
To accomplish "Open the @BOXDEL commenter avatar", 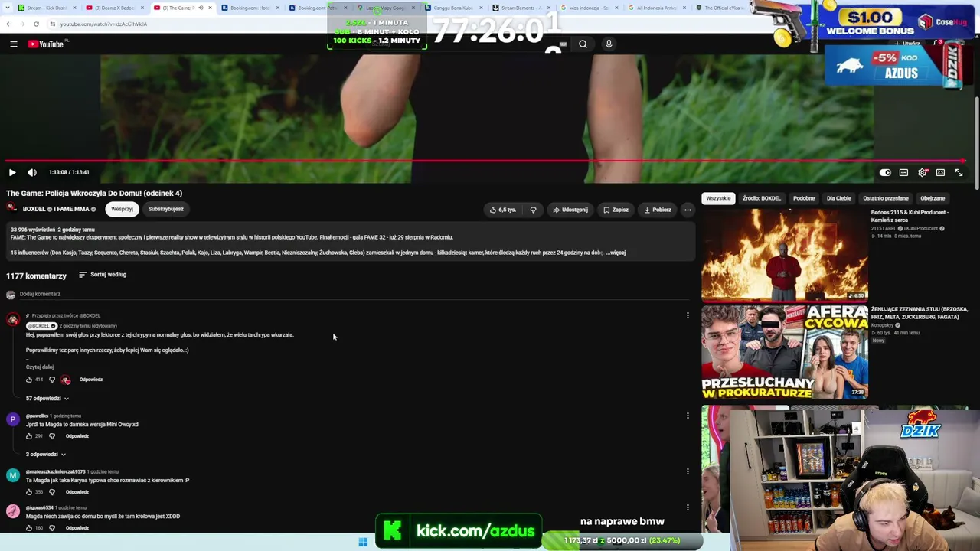I will pyautogui.click(x=13, y=320).
